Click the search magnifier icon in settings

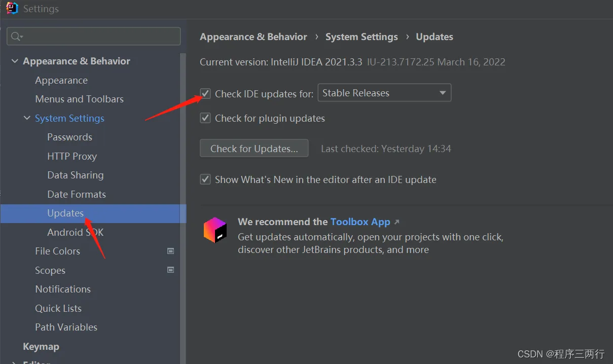point(16,36)
